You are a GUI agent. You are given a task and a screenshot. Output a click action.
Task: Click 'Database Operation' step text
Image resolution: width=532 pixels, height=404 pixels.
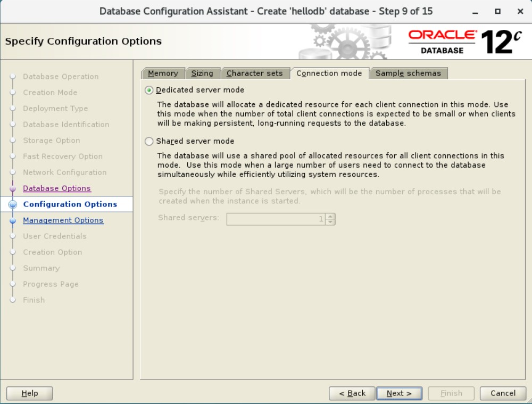click(61, 77)
